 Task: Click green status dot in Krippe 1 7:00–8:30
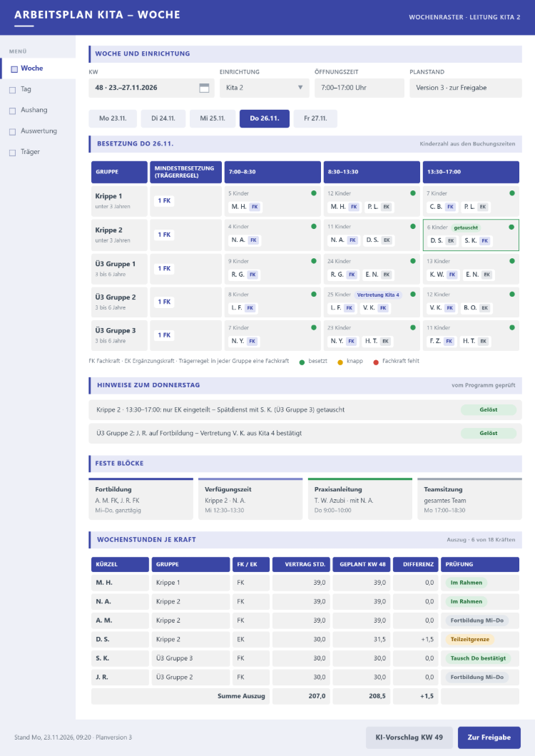[x=314, y=193]
